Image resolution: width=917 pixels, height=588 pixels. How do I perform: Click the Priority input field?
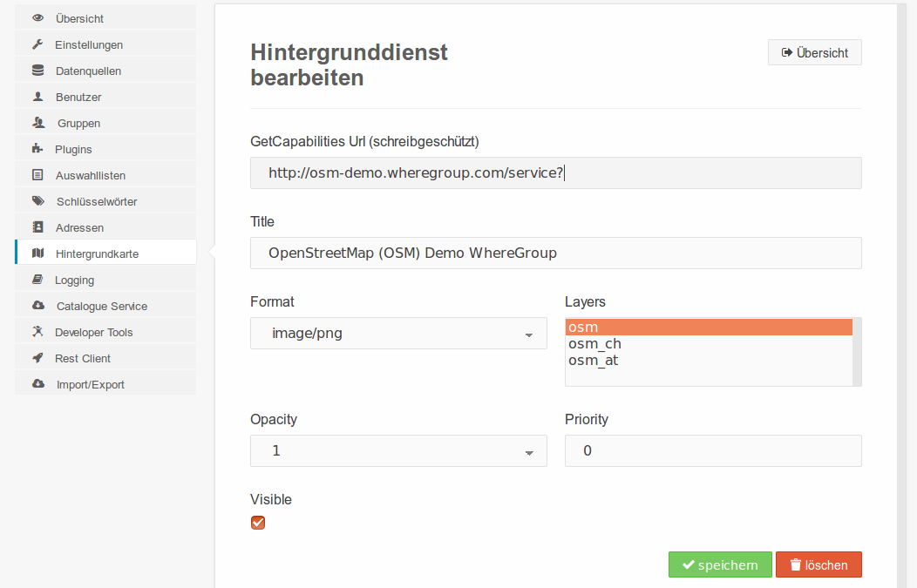tap(713, 450)
